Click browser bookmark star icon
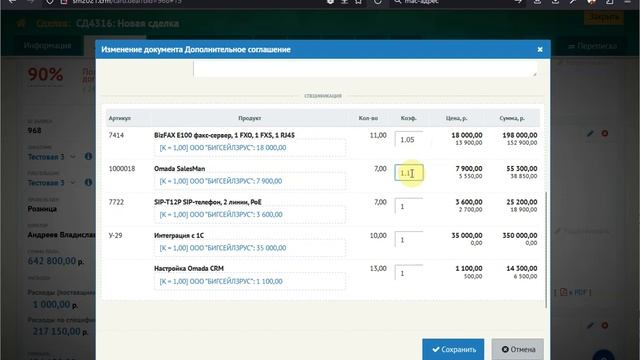This screenshot has width=640, height=360. [x=358, y=2]
